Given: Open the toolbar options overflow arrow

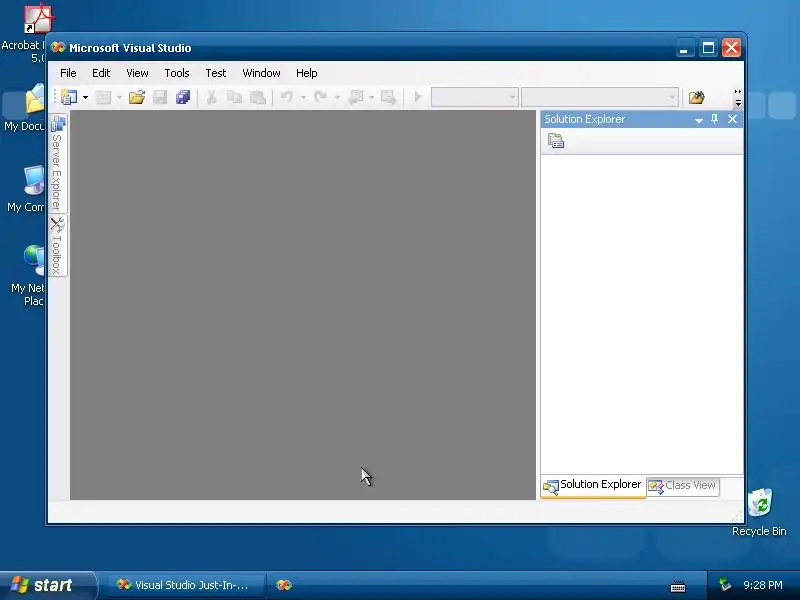Looking at the screenshot, I should pyautogui.click(x=738, y=97).
